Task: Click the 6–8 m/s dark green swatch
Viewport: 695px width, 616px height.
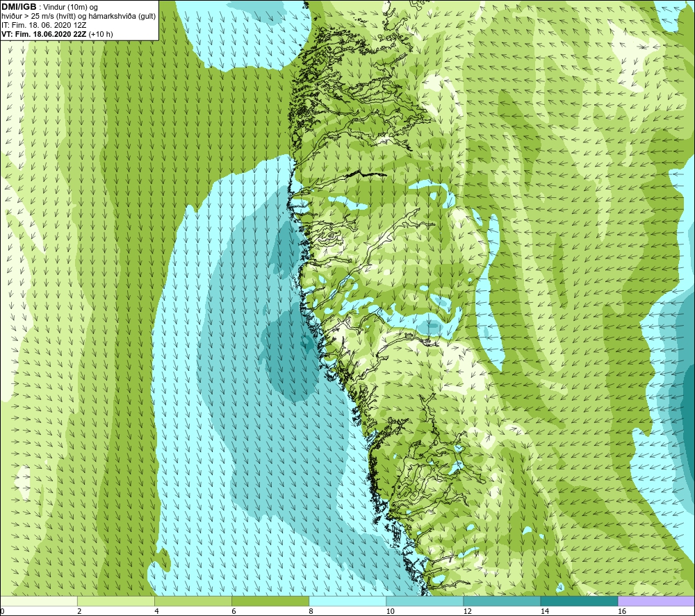Action: point(270,601)
